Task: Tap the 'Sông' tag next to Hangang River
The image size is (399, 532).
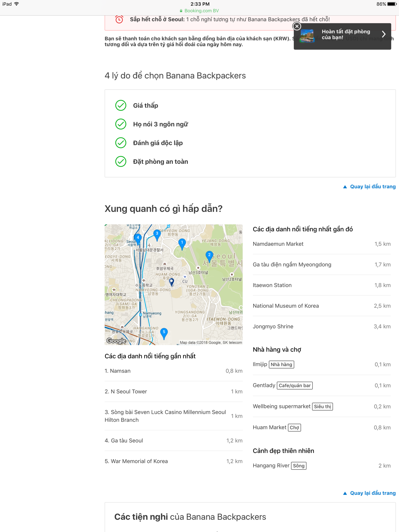Action: click(x=299, y=466)
